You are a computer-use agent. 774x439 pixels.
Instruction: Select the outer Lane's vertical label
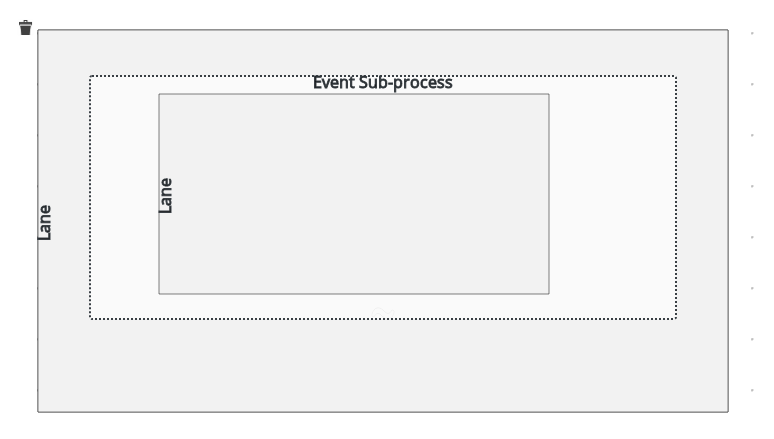tap(45, 221)
